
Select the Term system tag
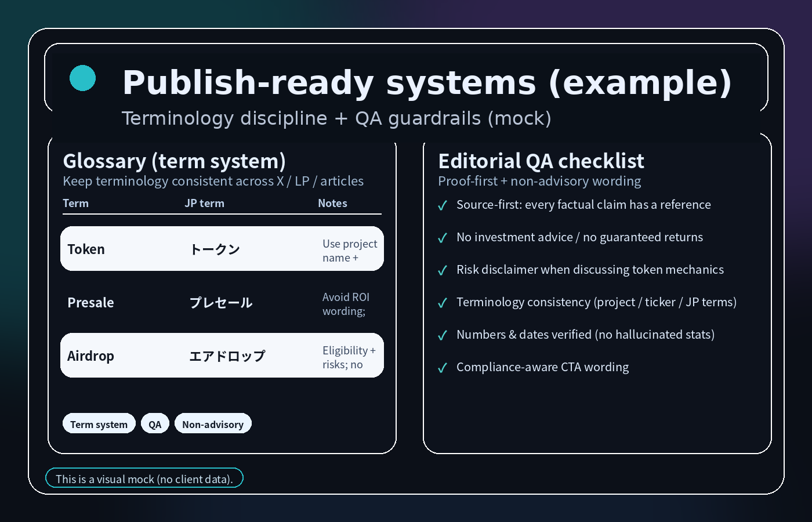[99, 424]
